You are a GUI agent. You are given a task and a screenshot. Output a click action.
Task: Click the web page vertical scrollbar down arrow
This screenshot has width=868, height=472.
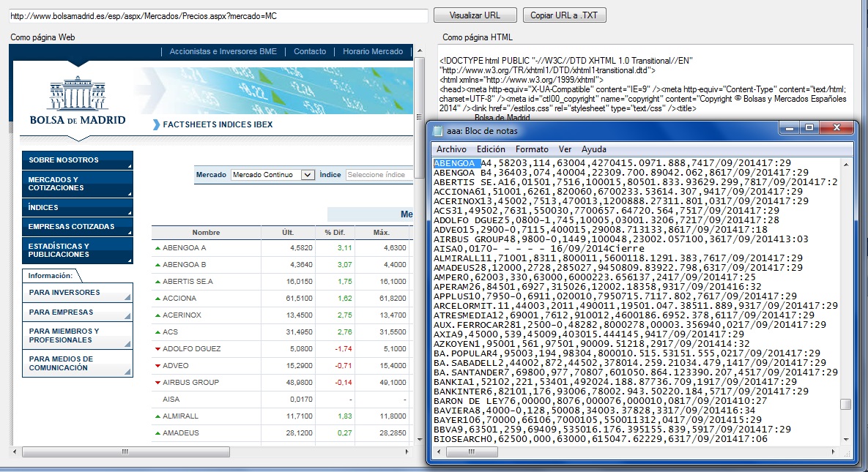click(x=419, y=440)
